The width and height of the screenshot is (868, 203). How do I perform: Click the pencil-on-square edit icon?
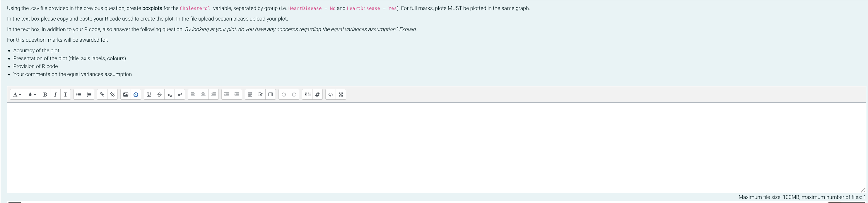point(260,94)
